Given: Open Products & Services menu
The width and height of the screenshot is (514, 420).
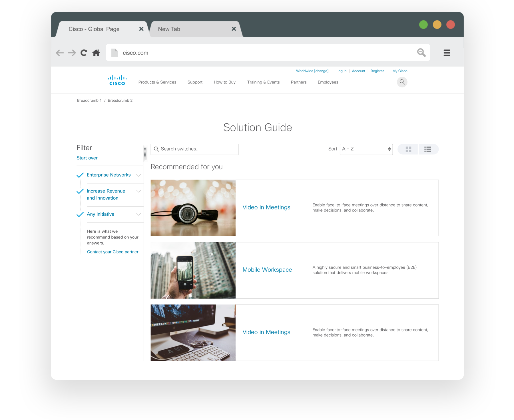Looking at the screenshot, I should 157,82.
